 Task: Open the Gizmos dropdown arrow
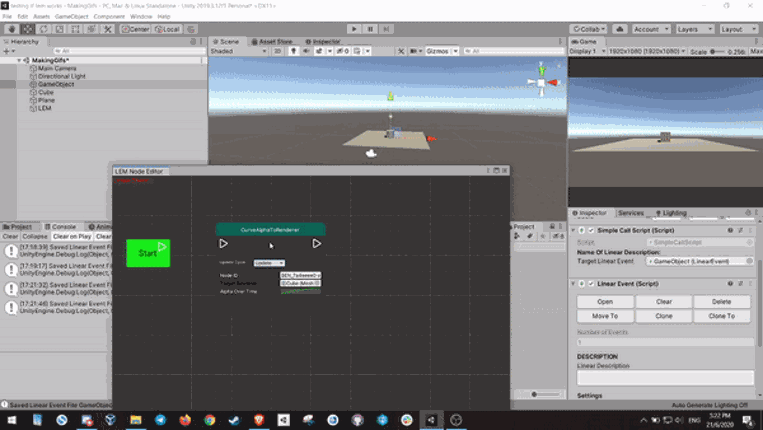(x=455, y=51)
